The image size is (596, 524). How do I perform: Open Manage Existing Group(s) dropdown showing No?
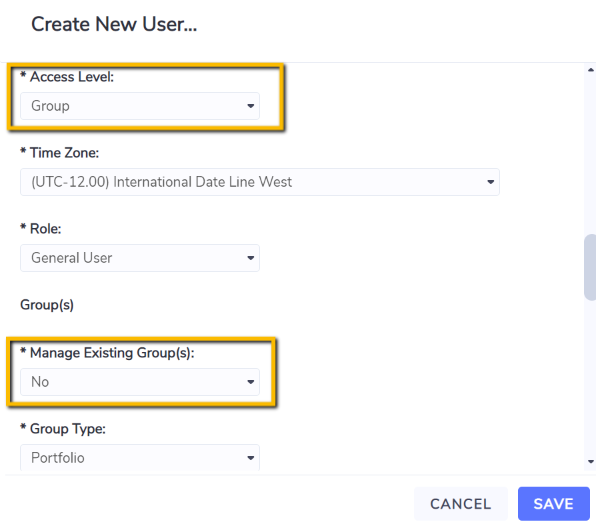tap(140, 382)
